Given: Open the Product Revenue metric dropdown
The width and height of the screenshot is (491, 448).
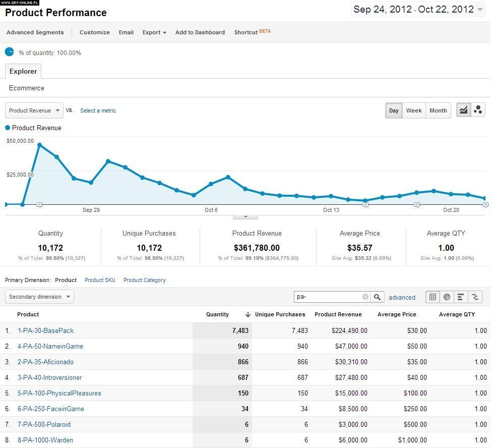Looking at the screenshot, I should click(x=34, y=110).
